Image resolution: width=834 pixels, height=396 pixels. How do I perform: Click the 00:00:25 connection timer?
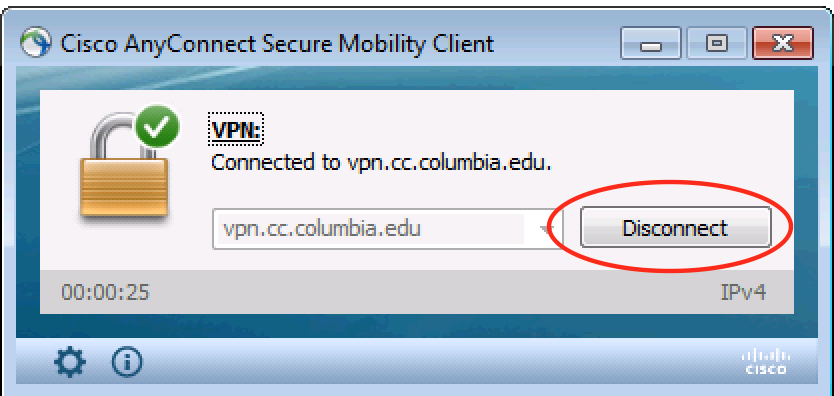(x=105, y=292)
